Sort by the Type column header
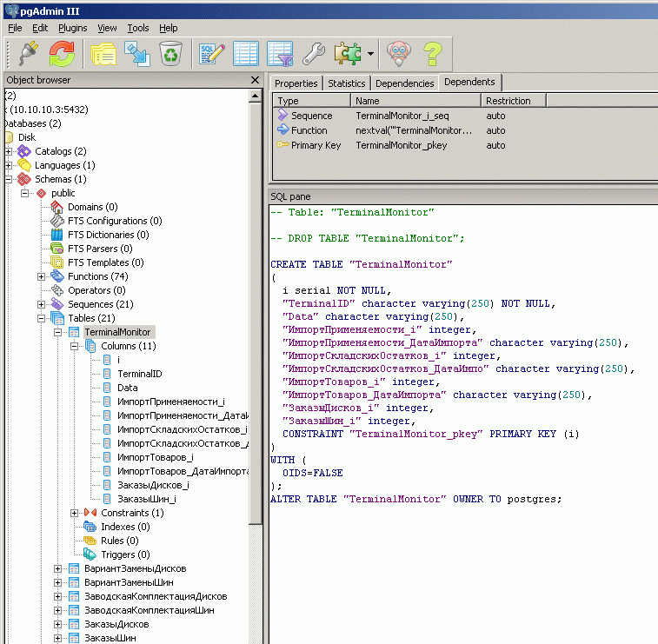This screenshot has height=644, width=658. click(x=311, y=101)
